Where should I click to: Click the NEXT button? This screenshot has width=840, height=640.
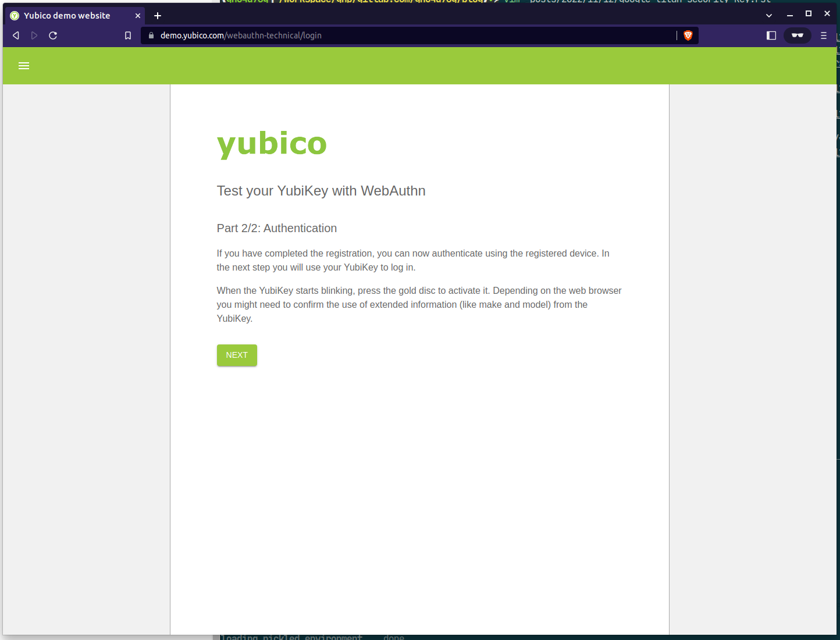point(237,355)
